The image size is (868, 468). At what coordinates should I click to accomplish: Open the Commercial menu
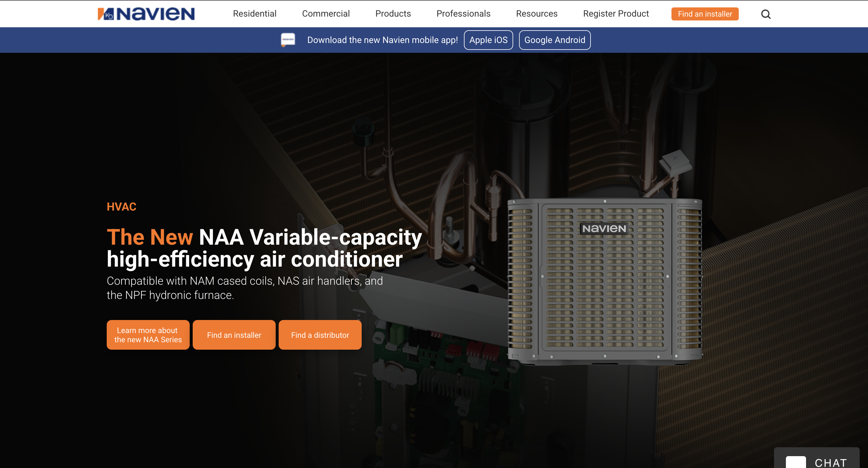pyautogui.click(x=325, y=14)
